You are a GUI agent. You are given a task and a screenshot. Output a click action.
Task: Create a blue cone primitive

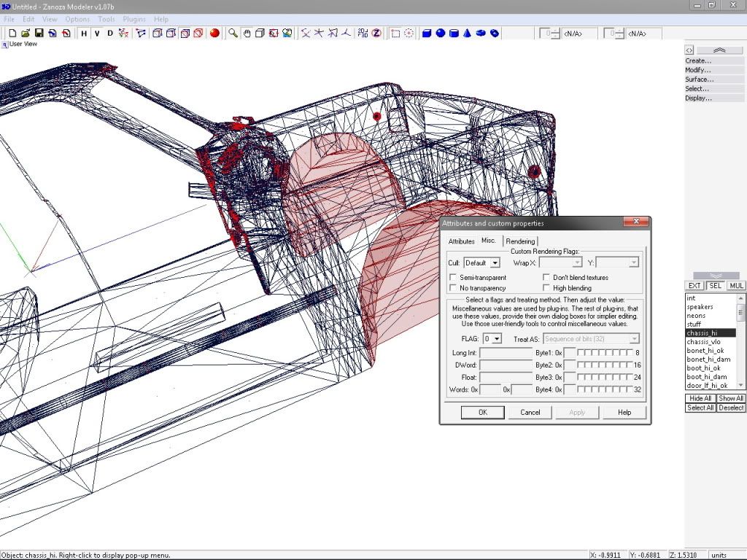(467, 33)
